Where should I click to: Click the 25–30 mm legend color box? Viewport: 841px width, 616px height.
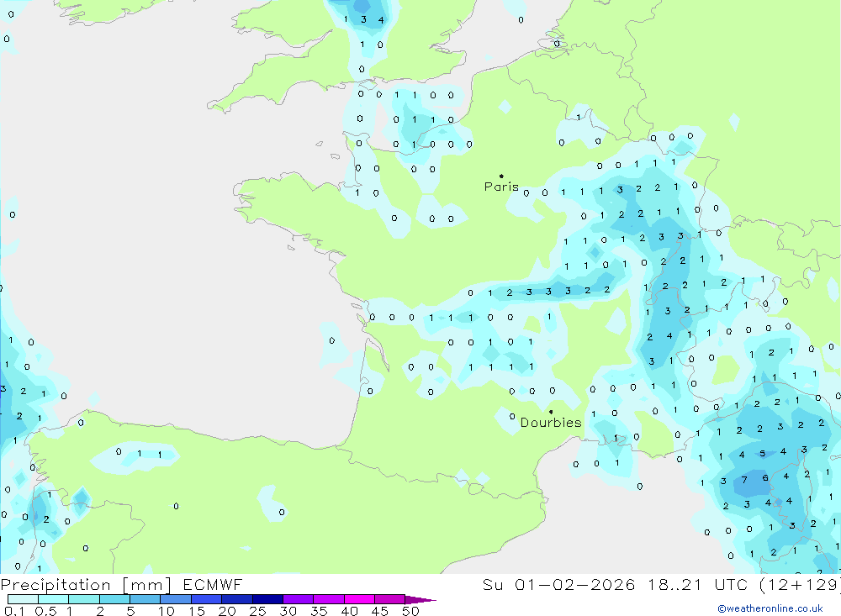[x=267, y=599]
